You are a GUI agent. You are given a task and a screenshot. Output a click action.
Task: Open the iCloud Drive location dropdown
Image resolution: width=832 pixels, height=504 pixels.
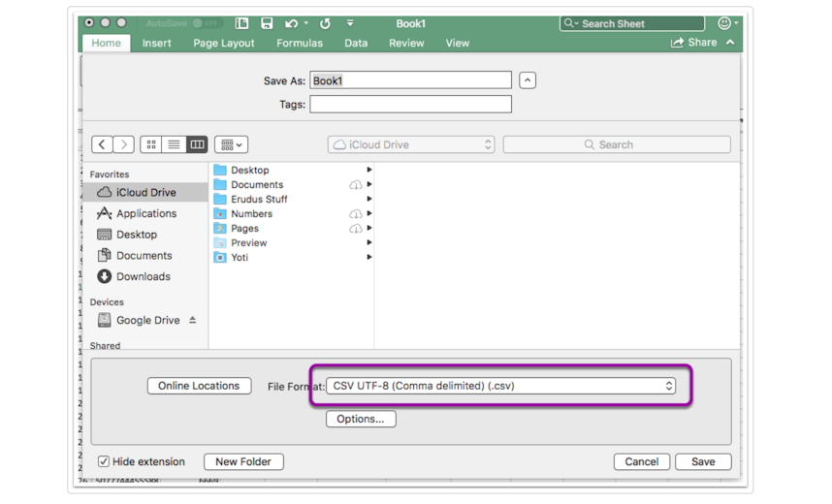(411, 144)
